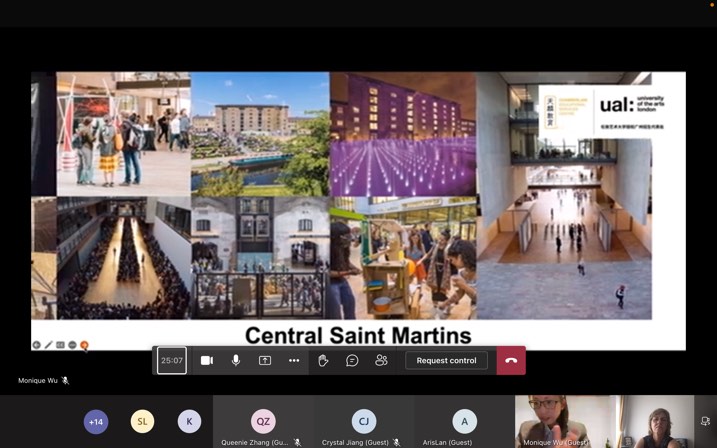Viewport: 717px width, 448px height.
Task: Show the meeting conversation chat
Action: tap(352, 361)
